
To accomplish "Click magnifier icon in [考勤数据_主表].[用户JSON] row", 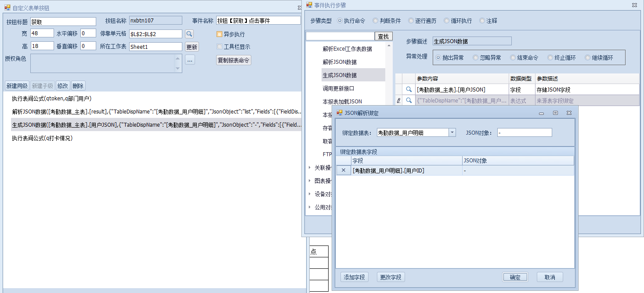I will coord(409,90).
